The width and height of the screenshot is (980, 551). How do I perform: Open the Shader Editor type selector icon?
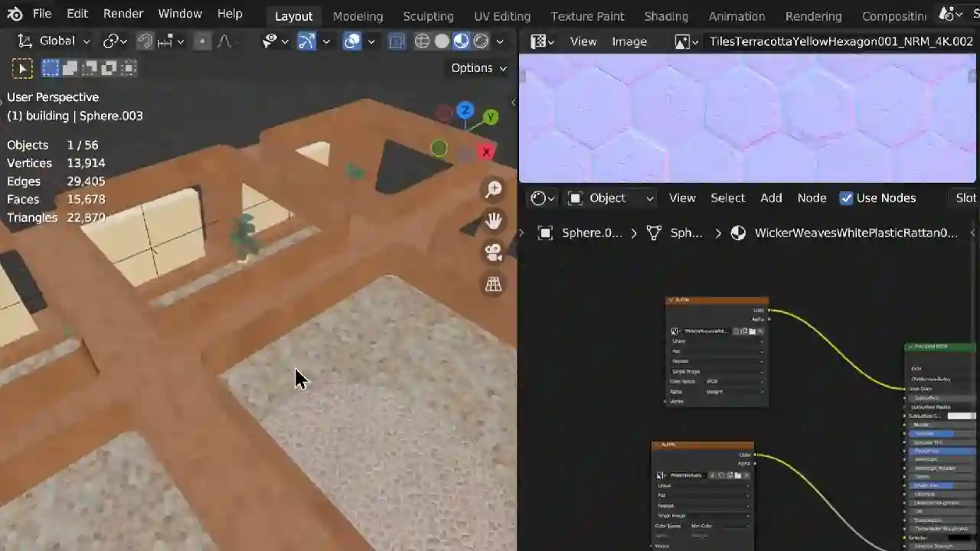(x=538, y=197)
